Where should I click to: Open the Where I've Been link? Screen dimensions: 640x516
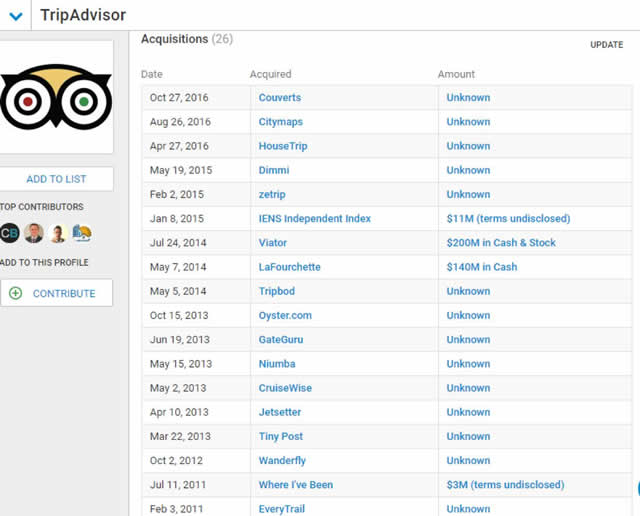pyautogui.click(x=295, y=485)
